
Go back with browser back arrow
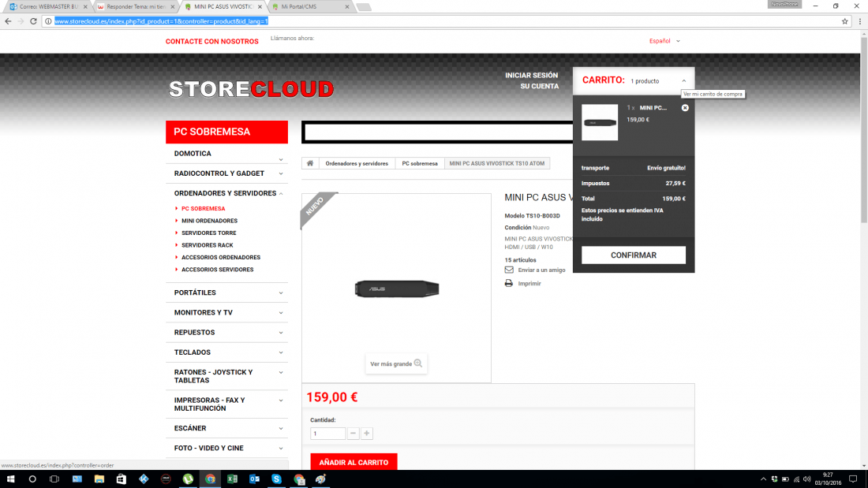pos(8,21)
